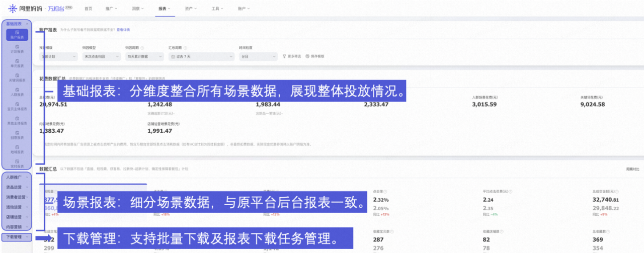Screen dimensions: 644x253
Task: Open the 报表 top navigation menu
Action: coord(164,9)
